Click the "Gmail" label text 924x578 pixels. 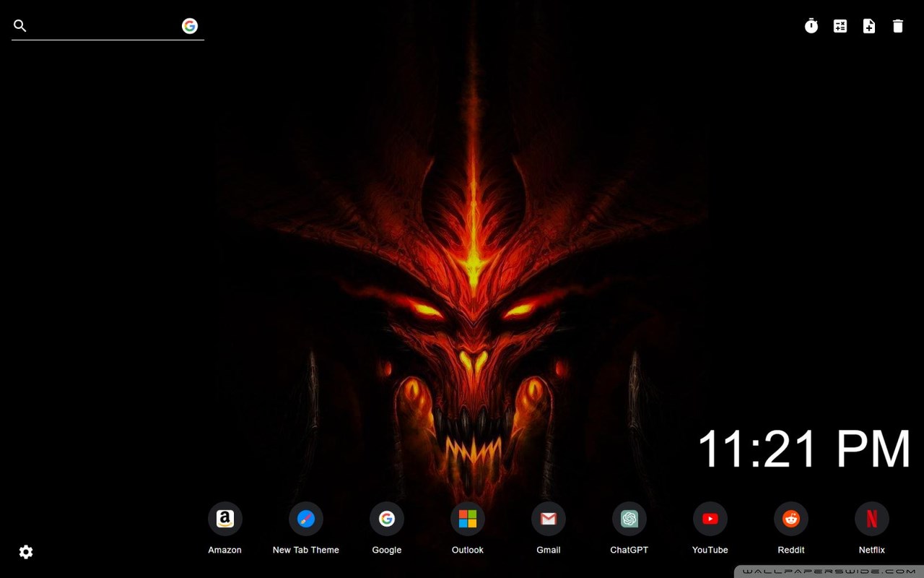(549, 550)
